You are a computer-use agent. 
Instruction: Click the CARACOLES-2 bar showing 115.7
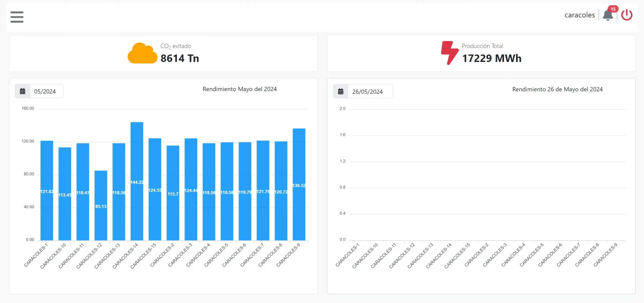[173, 193]
